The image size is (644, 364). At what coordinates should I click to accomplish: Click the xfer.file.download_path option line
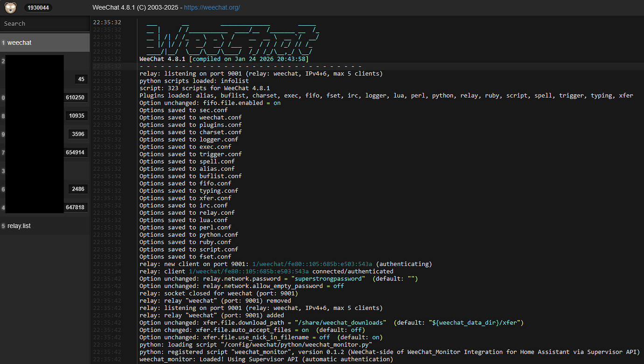point(331,322)
